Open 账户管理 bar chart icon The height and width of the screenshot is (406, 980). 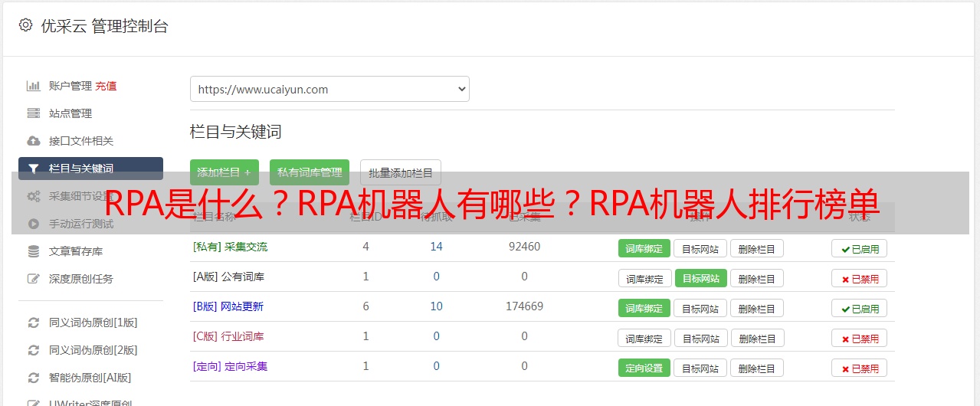[x=33, y=86]
